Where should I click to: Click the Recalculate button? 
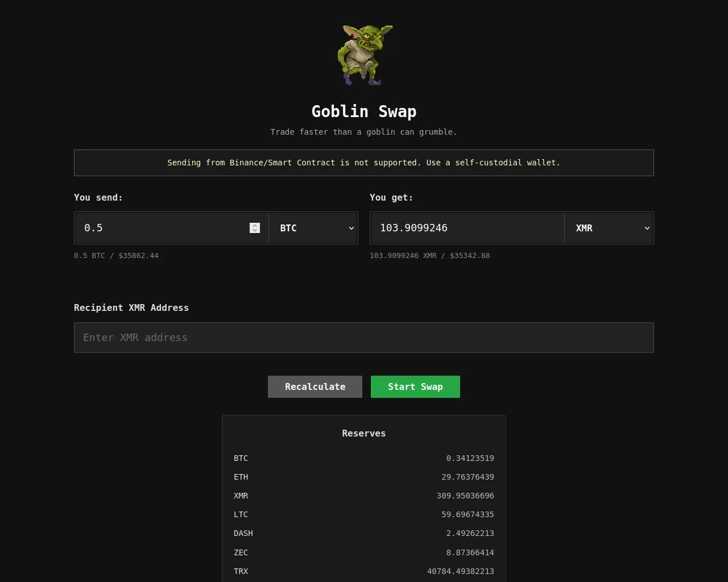click(x=315, y=386)
